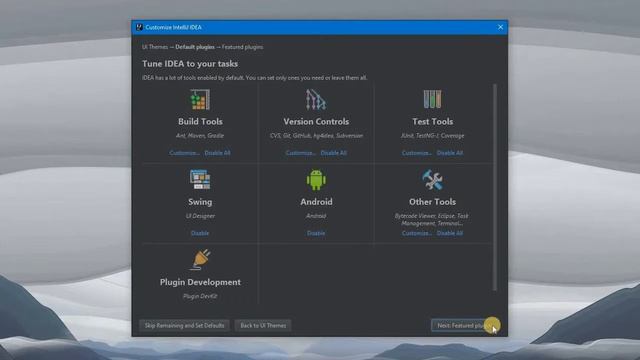640x360 pixels.
Task: Click 'JUnit, TestNG-J, Coverage' description text
Action: coord(432,136)
